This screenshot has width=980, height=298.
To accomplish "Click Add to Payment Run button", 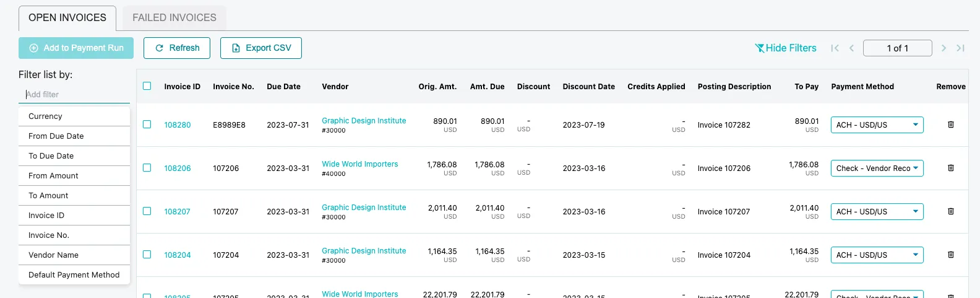I will click(x=76, y=48).
